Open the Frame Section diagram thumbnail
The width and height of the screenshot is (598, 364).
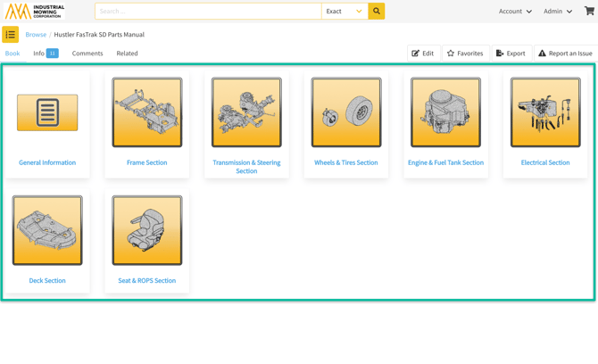click(147, 112)
